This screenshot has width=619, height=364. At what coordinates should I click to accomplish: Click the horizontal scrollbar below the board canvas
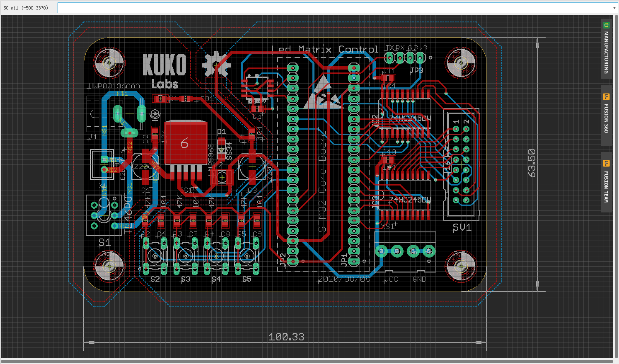point(307,361)
